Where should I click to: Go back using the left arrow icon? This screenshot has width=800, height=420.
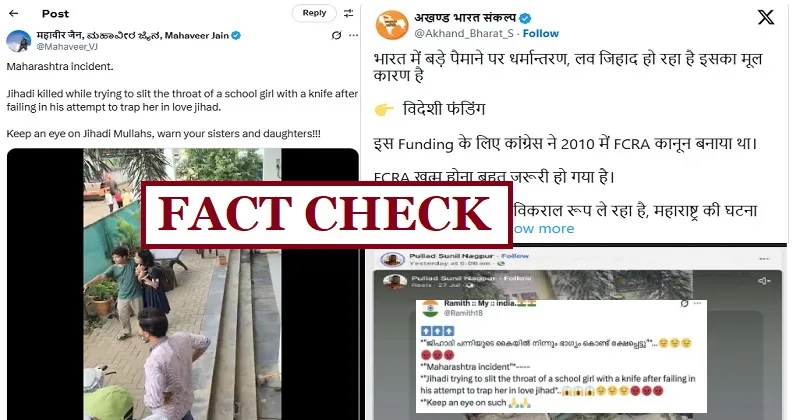tap(14, 13)
